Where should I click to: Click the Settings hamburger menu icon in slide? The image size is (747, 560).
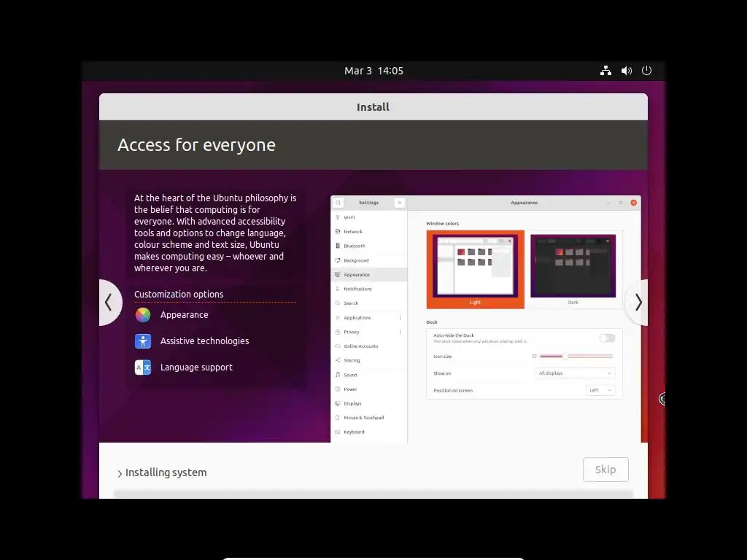[x=400, y=203]
